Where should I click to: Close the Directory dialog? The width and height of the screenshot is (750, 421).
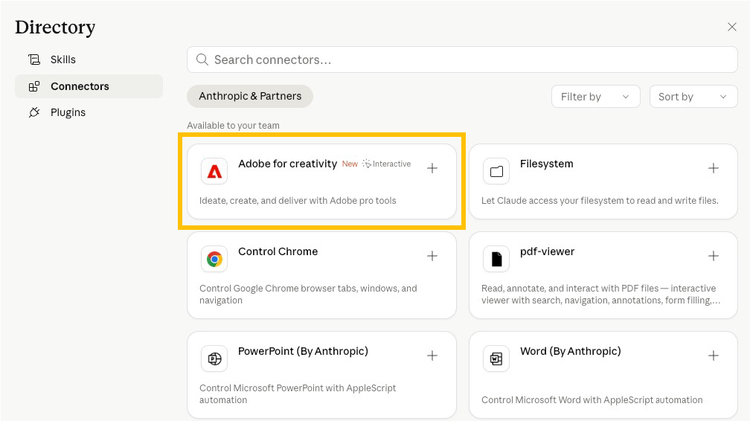point(732,27)
